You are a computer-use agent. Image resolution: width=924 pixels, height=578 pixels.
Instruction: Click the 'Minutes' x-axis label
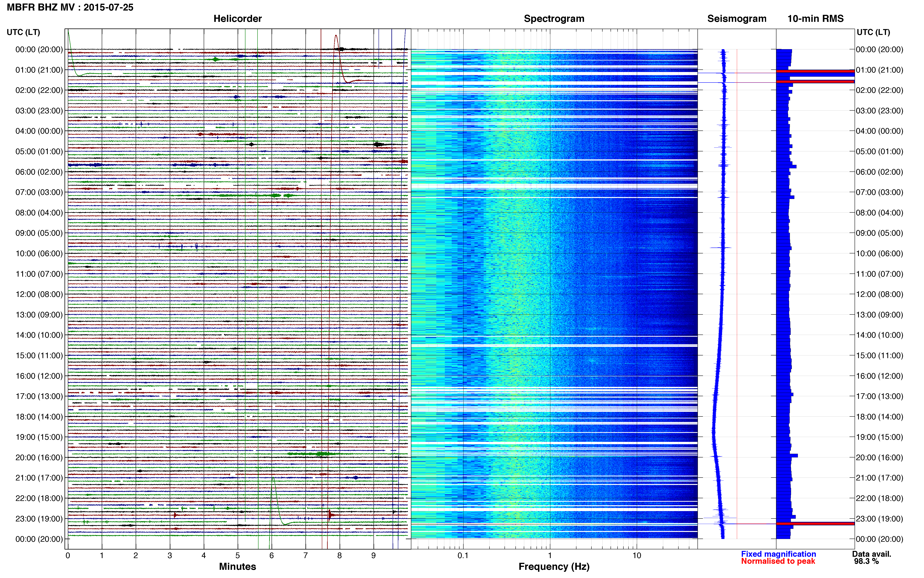[238, 566]
